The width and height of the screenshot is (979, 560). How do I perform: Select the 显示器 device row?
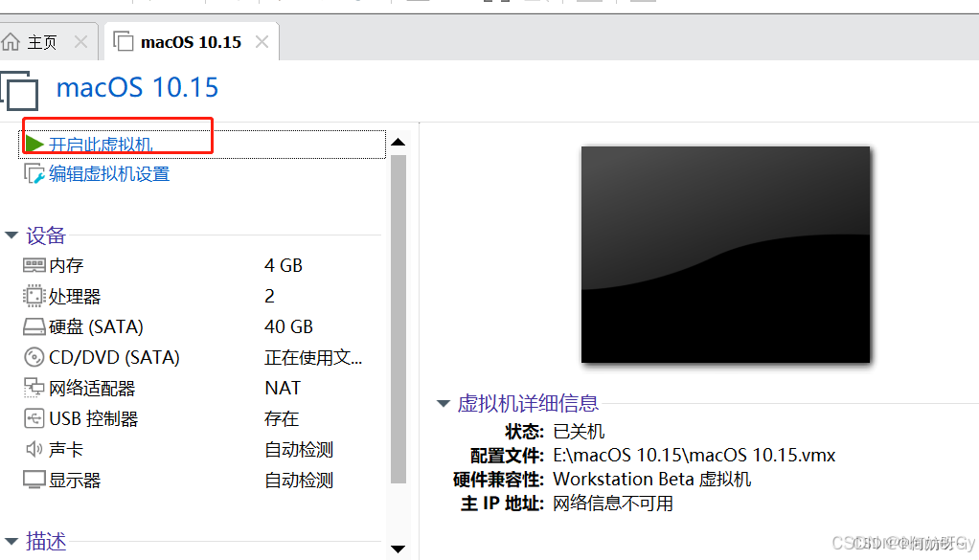(x=201, y=480)
